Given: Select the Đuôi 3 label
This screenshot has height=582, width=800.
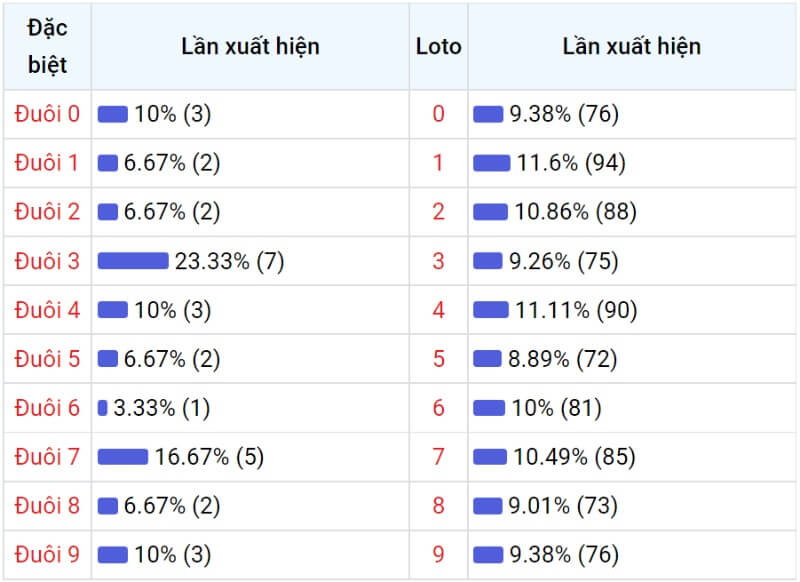Looking at the screenshot, I should [x=47, y=261].
